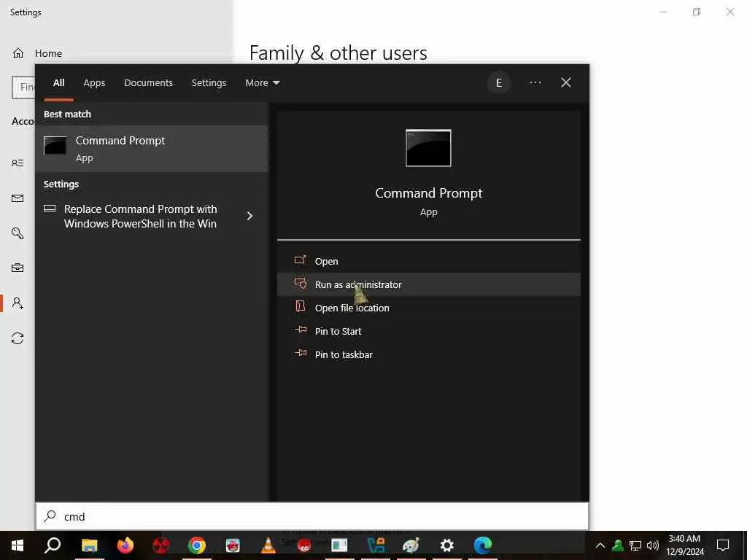Click the network tray icon
The image size is (747, 560).
coord(635,545)
